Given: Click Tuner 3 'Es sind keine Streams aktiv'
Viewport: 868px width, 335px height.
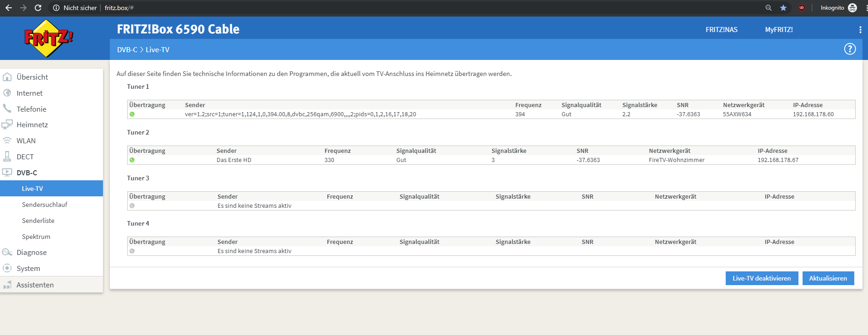Looking at the screenshot, I should click(254, 206).
